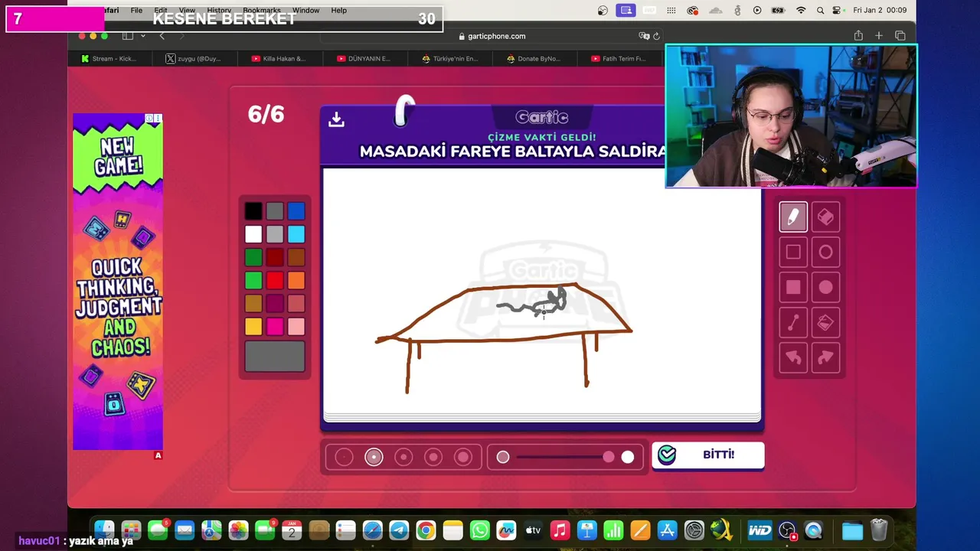Redo the drawing stroke
Screen dimensions: 980x551
(x=825, y=358)
